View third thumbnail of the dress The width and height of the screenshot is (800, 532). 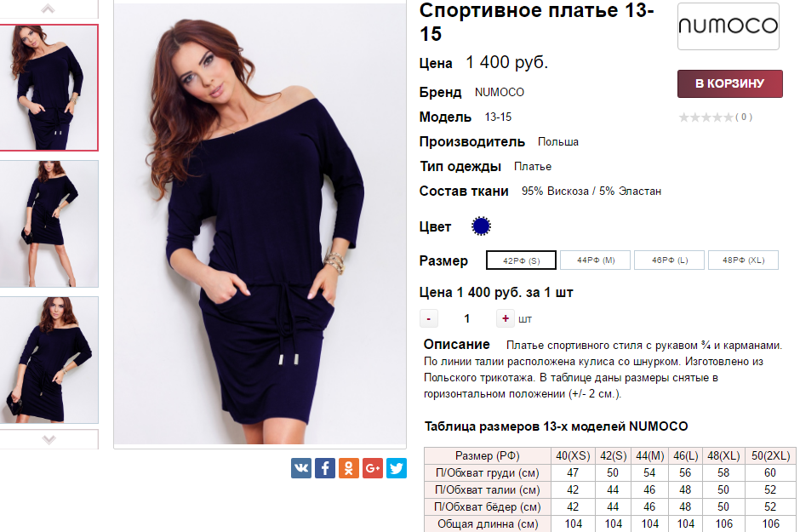click(49, 360)
